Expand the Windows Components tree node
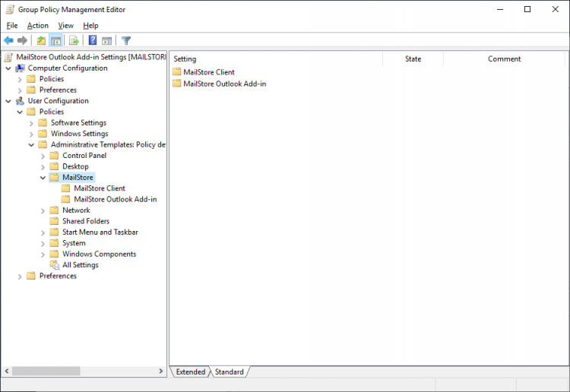 tap(43, 254)
